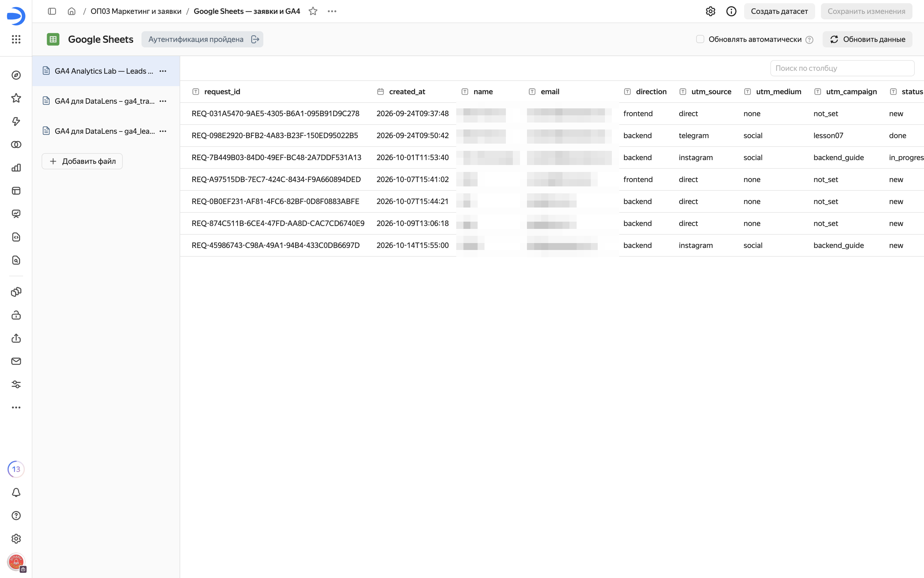Click the Создать датасет button

(x=779, y=11)
